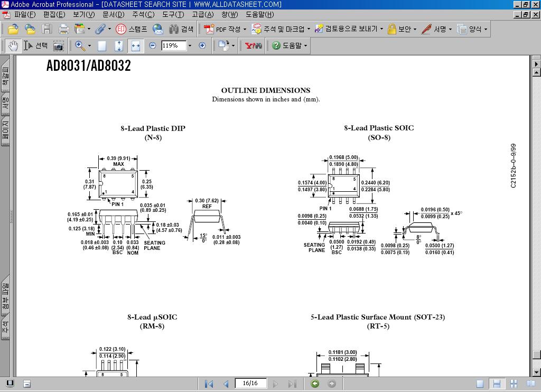Switch to Single Page layout
Viewport: 541px width, 392px height.
click(x=480, y=384)
